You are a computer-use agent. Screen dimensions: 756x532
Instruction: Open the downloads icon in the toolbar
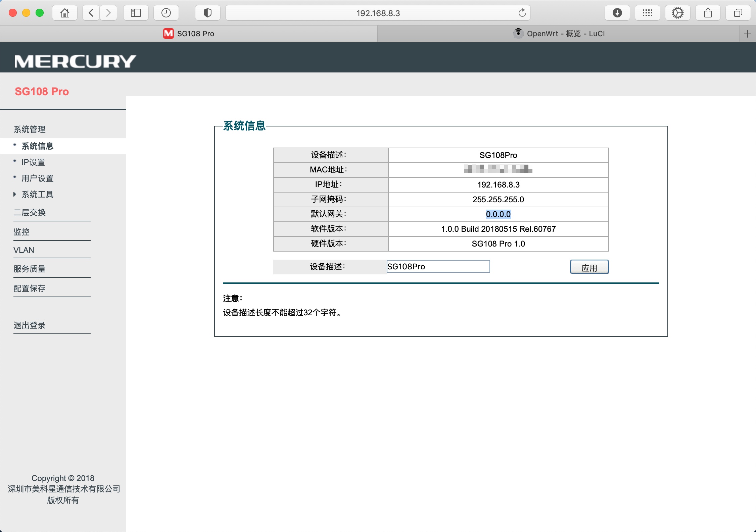617,13
